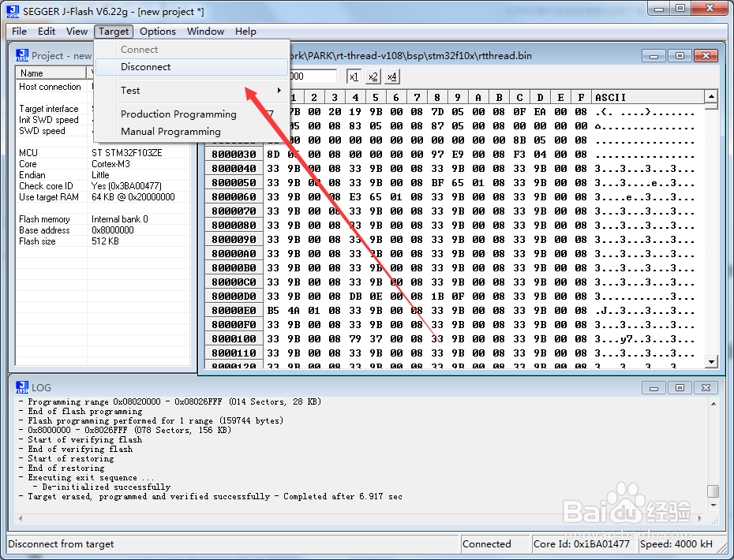Maximize the rtthread.bin data window
The image size is (734, 560).
coord(680,56)
